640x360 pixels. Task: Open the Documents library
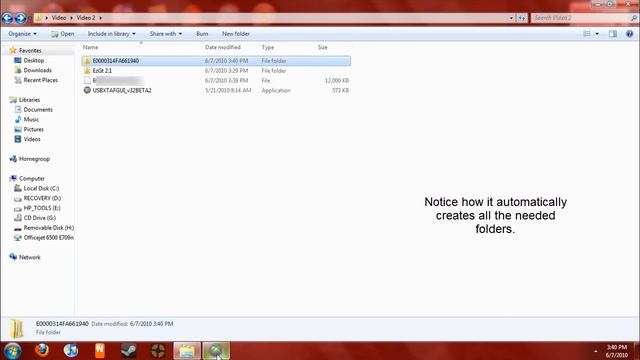pos(38,109)
